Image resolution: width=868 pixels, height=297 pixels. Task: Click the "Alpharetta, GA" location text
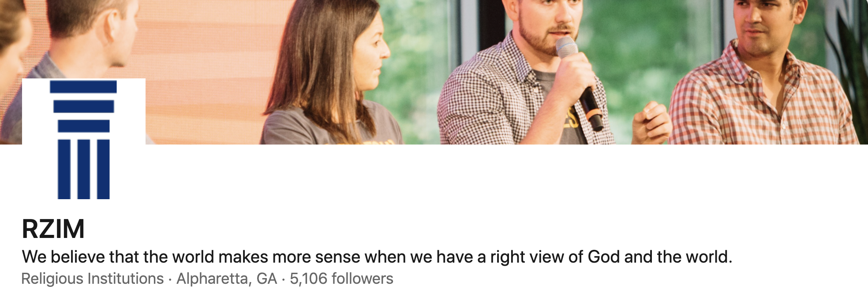pyautogui.click(x=227, y=279)
